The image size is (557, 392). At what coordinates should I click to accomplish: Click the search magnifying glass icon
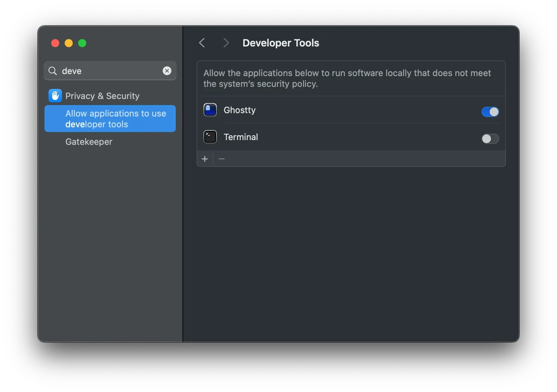coord(53,71)
